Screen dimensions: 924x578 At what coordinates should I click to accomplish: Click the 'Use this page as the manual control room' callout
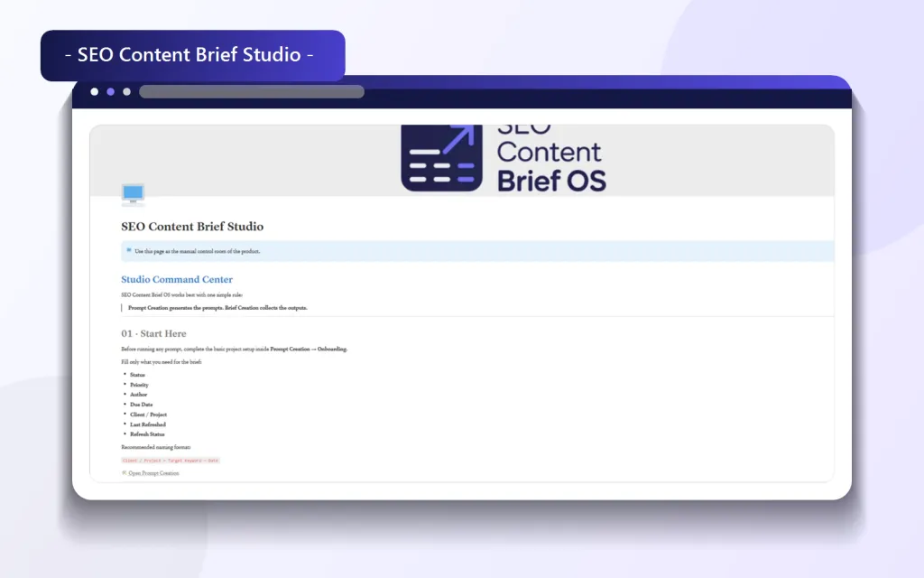(477, 251)
